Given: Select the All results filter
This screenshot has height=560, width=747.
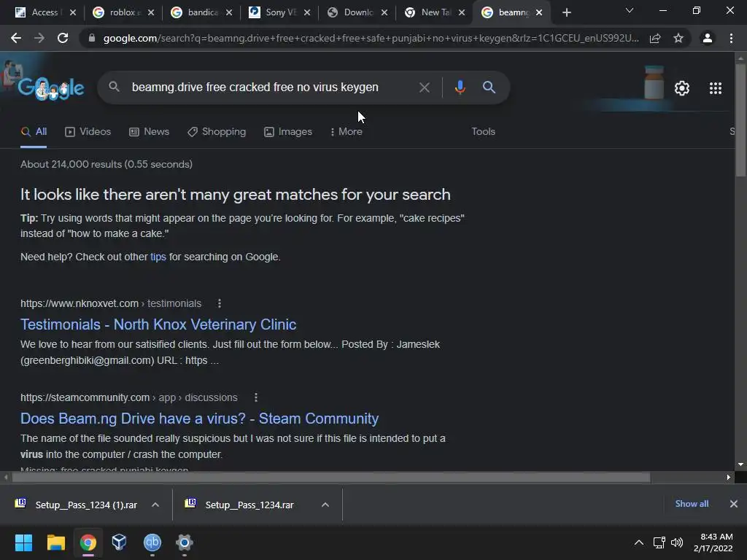Looking at the screenshot, I should pos(34,131).
